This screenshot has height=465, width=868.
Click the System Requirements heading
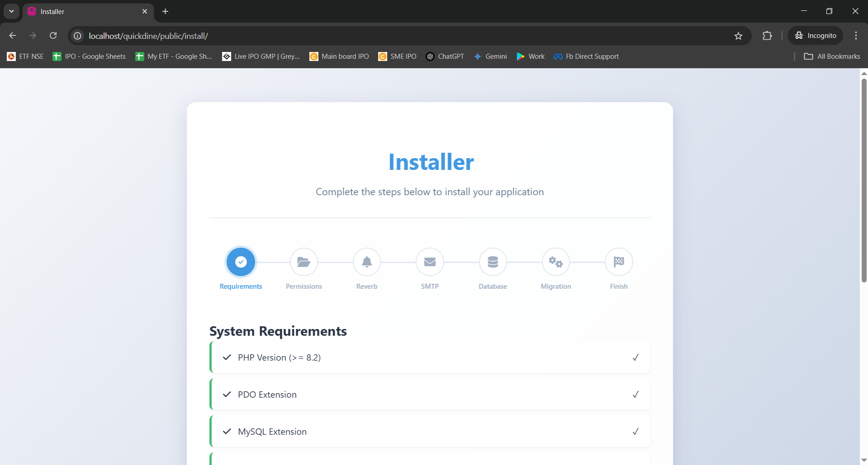click(x=278, y=331)
